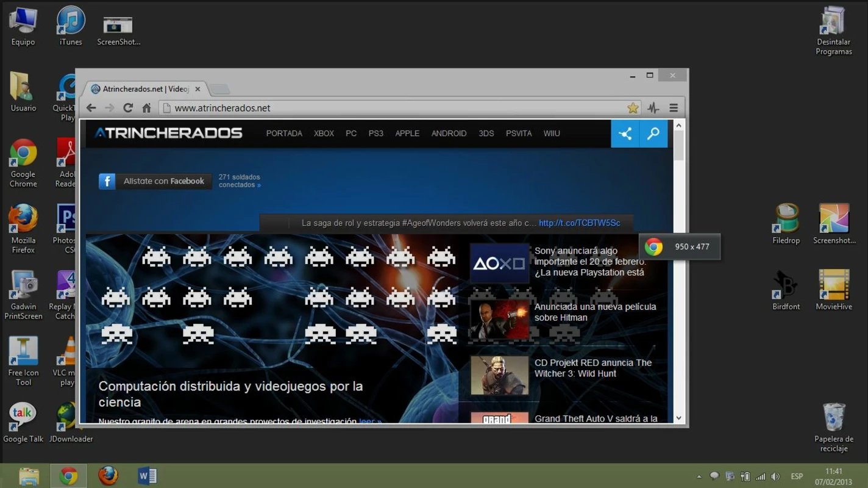The height and width of the screenshot is (488, 868).
Task: Open site search with the magnifier icon
Action: pos(653,134)
